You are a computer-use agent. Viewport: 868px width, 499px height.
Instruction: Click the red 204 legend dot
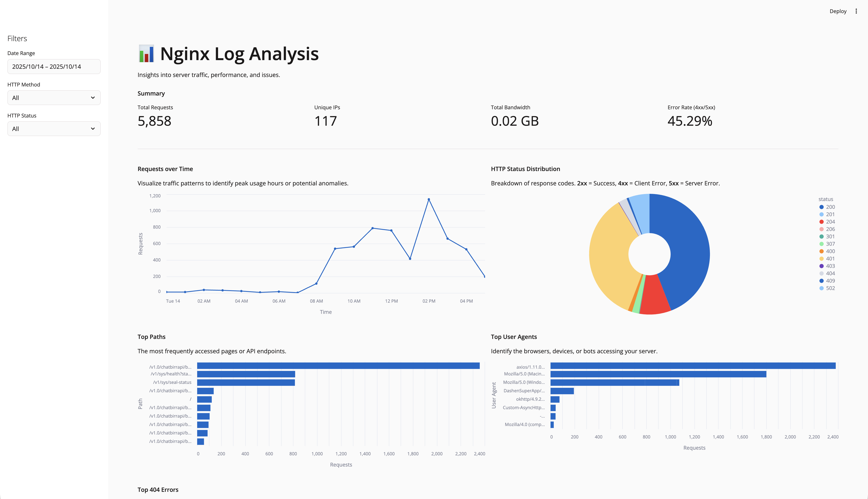(x=821, y=222)
